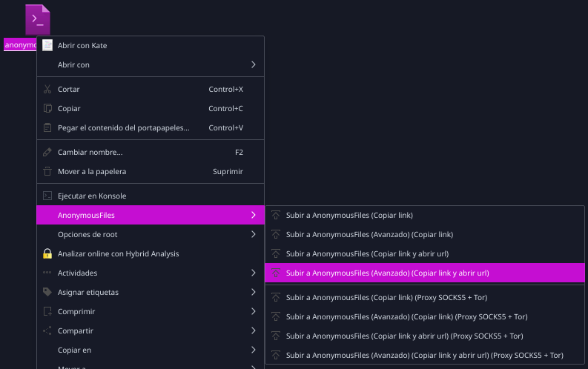Click the F2 shortcut label
This screenshot has height=369, width=588.
(x=239, y=152)
